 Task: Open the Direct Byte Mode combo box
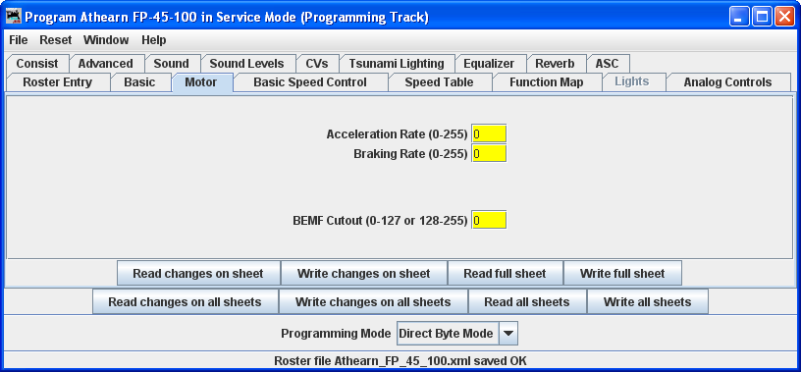tap(458, 334)
